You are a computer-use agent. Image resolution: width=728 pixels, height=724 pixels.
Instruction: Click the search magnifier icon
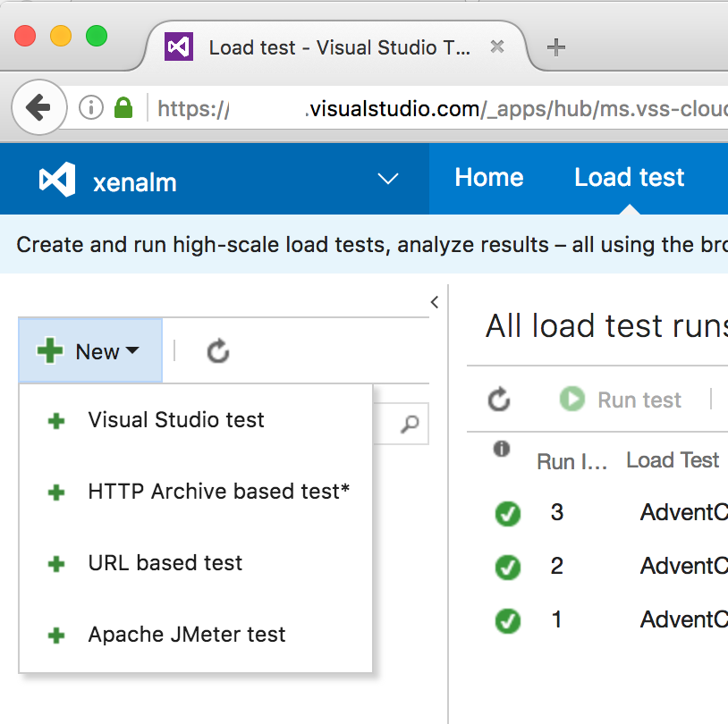410,424
